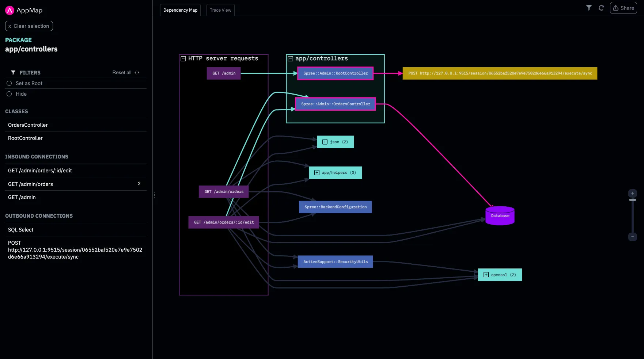Click the reset circular icon next to Reset all
The width and height of the screenshot is (644, 359).
pyautogui.click(x=137, y=72)
